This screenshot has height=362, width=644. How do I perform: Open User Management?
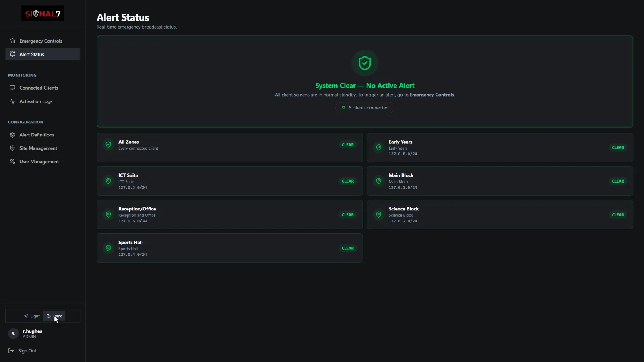[x=43, y=162]
